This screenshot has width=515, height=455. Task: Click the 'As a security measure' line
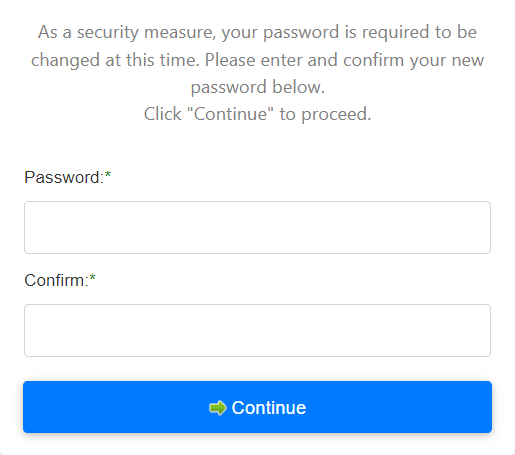[x=257, y=32]
